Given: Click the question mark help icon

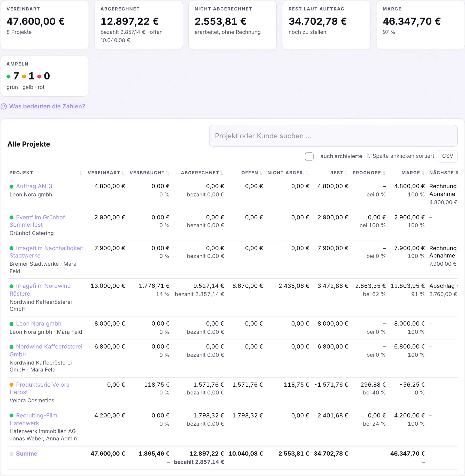Looking at the screenshot, I should (4, 106).
